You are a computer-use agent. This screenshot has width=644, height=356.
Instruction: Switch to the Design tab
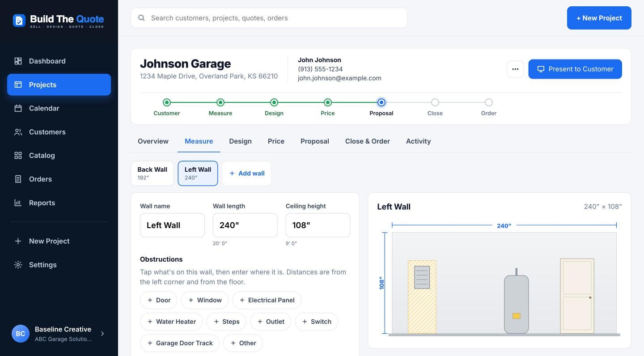click(x=240, y=141)
